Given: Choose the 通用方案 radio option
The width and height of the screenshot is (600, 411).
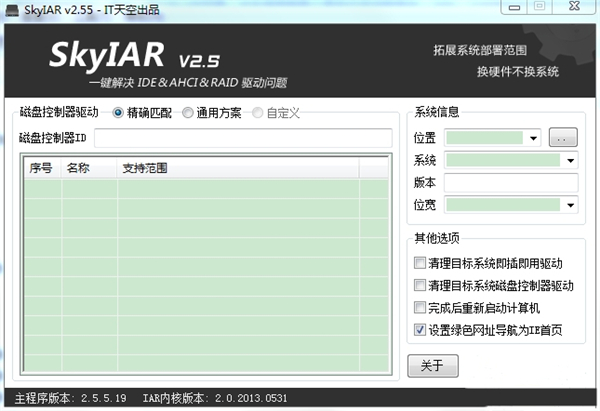Looking at the screenshot, I should click(x=188, y=113).
